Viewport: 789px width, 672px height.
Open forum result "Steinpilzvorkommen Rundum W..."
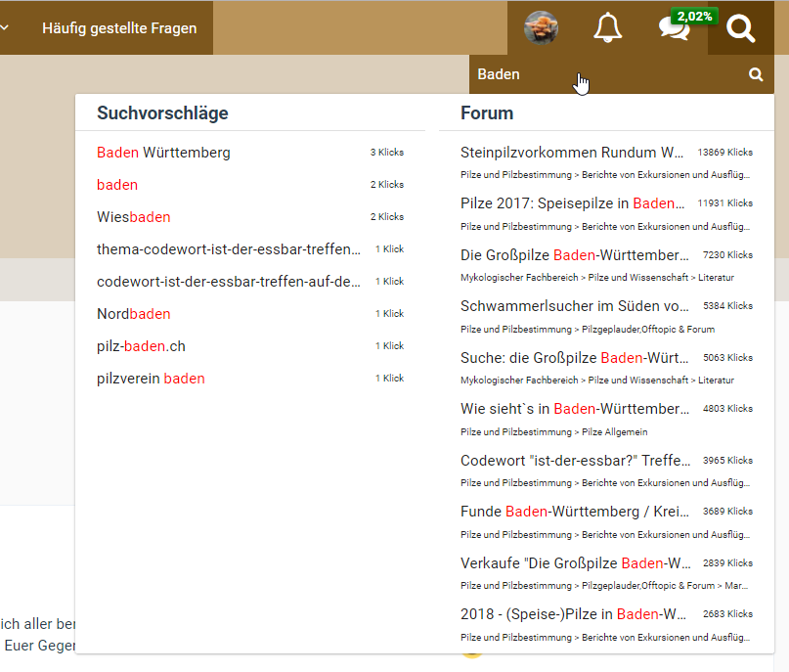point(572,153)
